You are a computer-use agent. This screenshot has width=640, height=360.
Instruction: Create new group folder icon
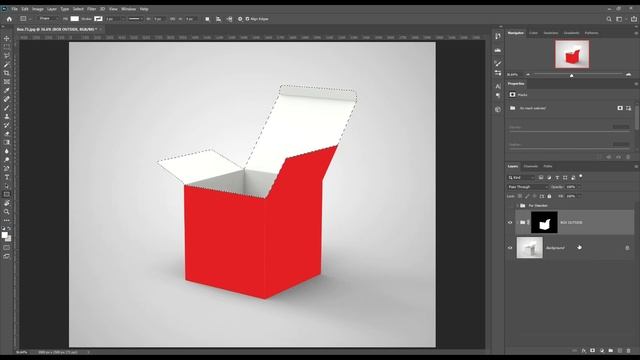click(x=611, y=351)
